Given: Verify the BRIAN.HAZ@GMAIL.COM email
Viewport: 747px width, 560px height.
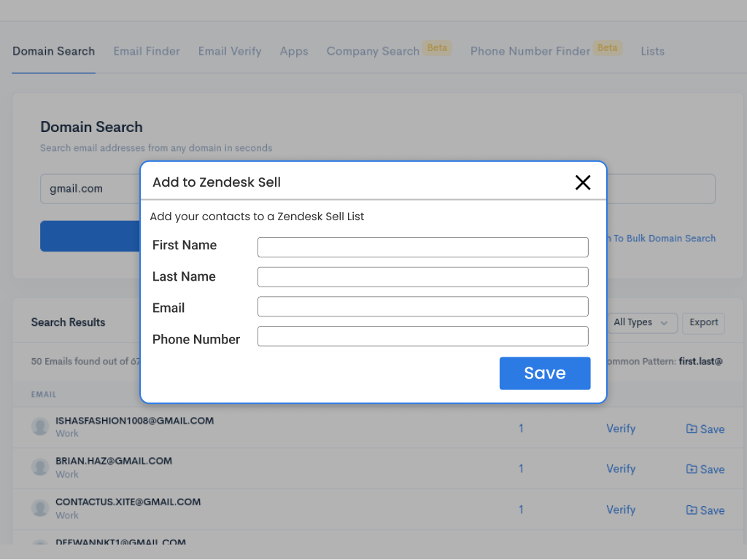Looking at the screenshot, I should click(x=620, y=469).
